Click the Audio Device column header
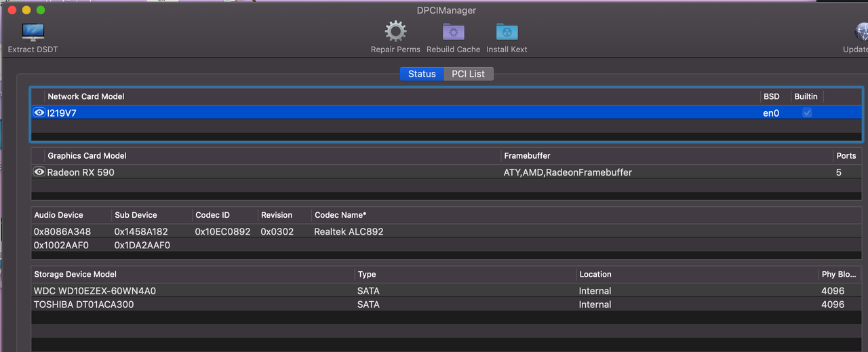868x352 pixels. (58, 215)
